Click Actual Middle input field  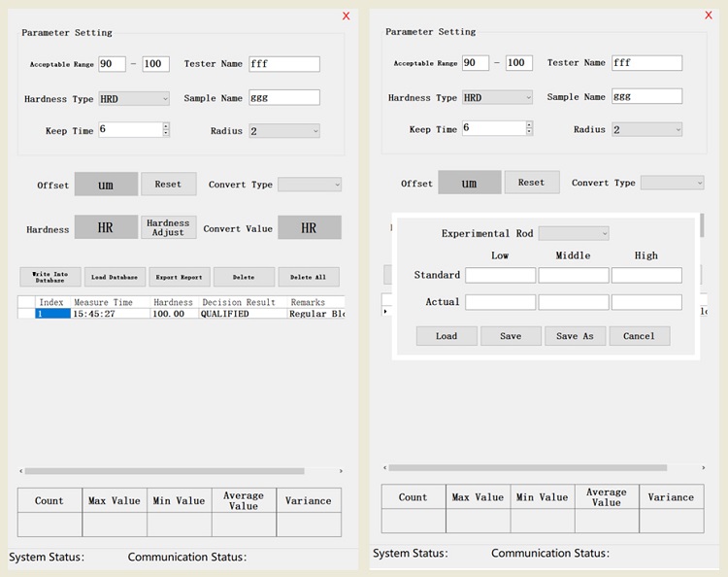[x=574, y=302]
